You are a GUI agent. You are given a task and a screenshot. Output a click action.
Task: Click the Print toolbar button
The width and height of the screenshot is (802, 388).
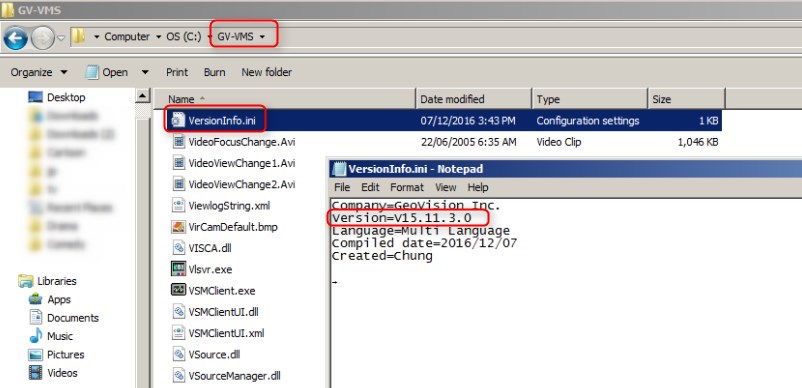(177, 72)
